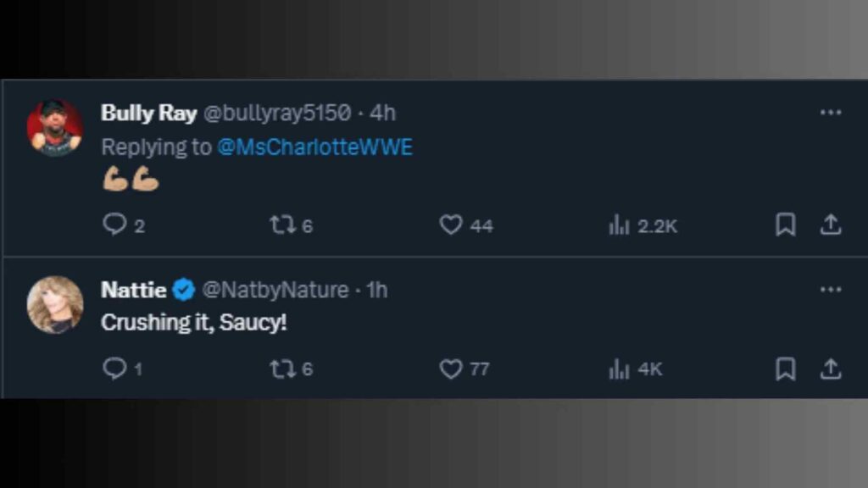The height and width of the screenshot is (488, 868).
Task: Reply to Bully Ray's tweet
Action: click(x=114, y=225)
